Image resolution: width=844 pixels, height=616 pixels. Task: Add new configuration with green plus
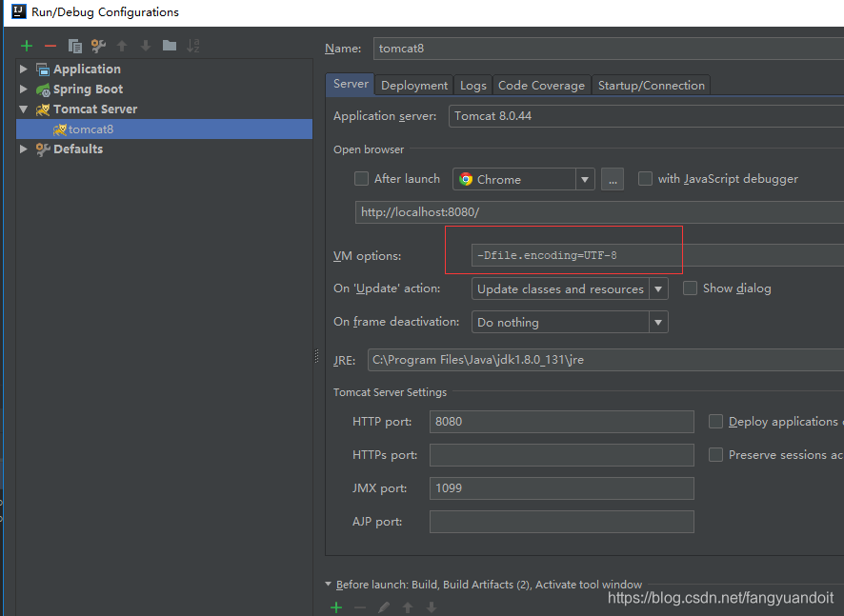coord(27,47)
